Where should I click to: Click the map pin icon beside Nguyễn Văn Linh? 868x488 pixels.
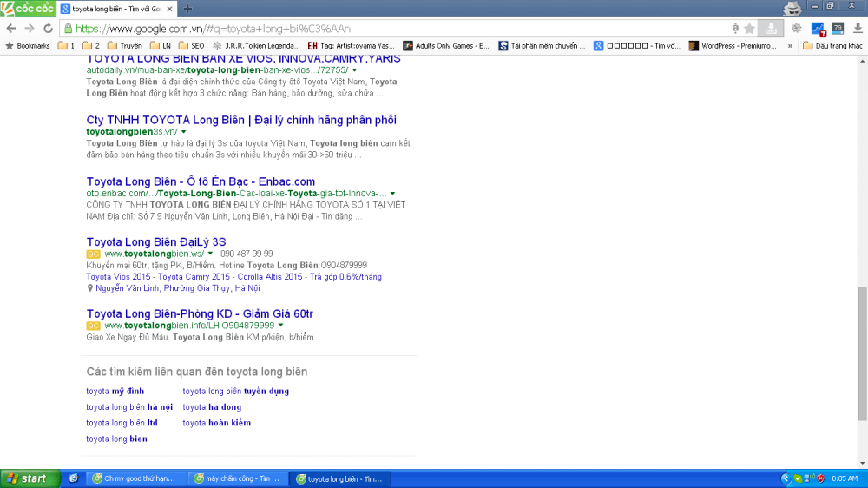[x=90, y=288]
